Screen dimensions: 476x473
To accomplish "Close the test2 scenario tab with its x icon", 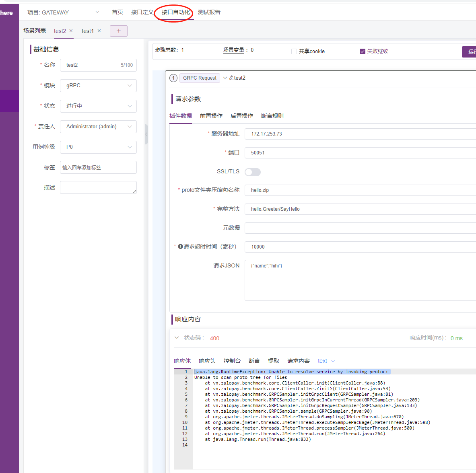I will (71, 31).
